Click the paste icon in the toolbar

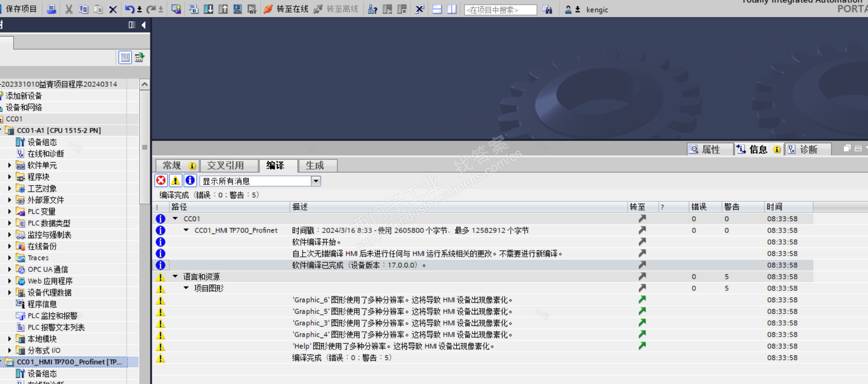click(98, 9)
